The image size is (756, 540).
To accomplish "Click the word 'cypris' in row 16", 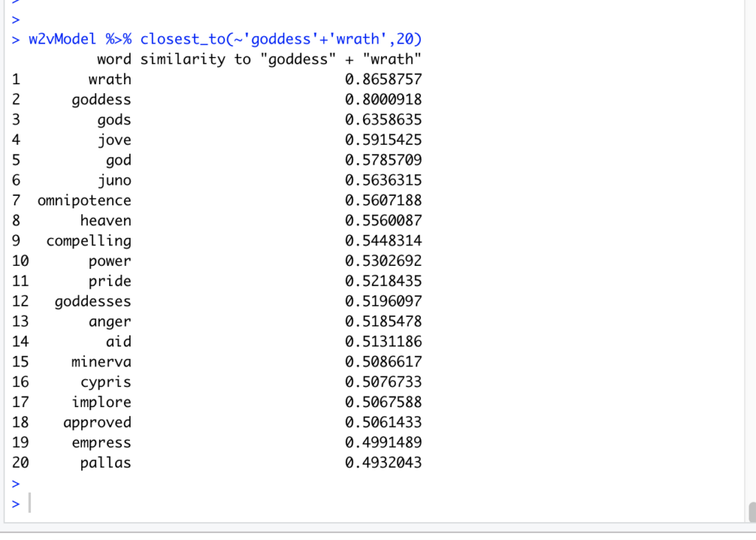I will pos(106,382).
